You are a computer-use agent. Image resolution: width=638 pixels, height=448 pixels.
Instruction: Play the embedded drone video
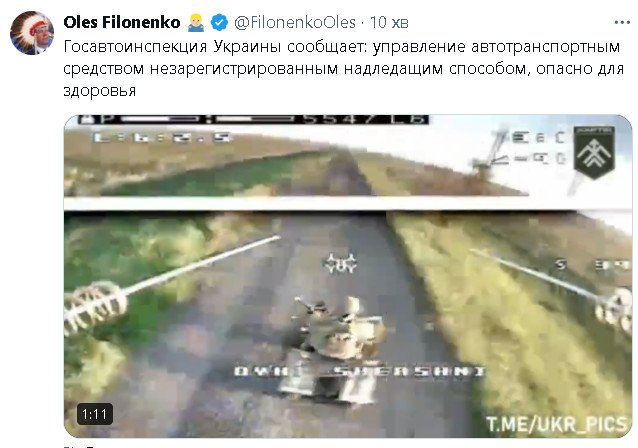(348, 276)
